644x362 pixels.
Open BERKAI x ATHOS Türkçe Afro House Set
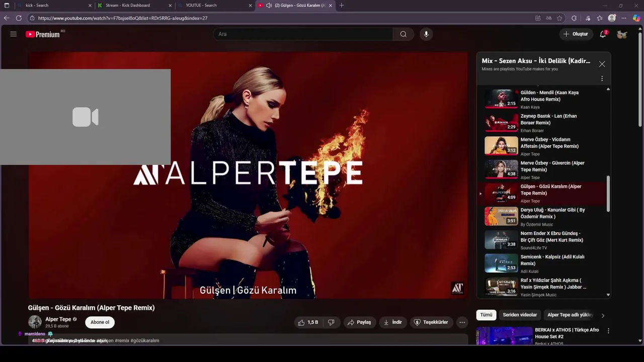pos(567,333)
